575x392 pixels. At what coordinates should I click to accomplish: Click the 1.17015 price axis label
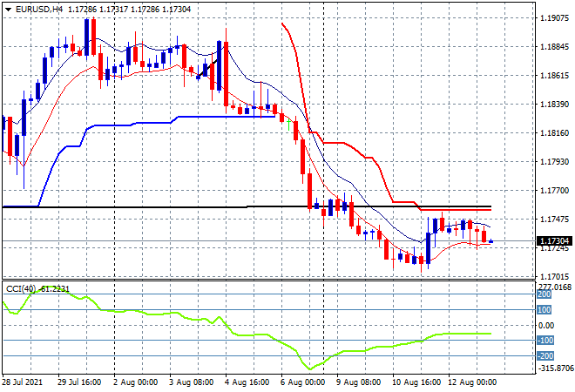[x=555, y=277]
